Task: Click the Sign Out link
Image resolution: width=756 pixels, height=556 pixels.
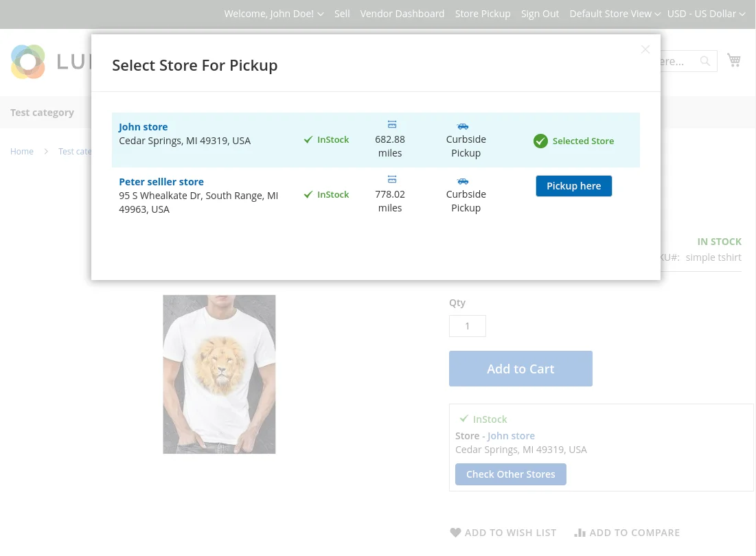Action: 540,13
